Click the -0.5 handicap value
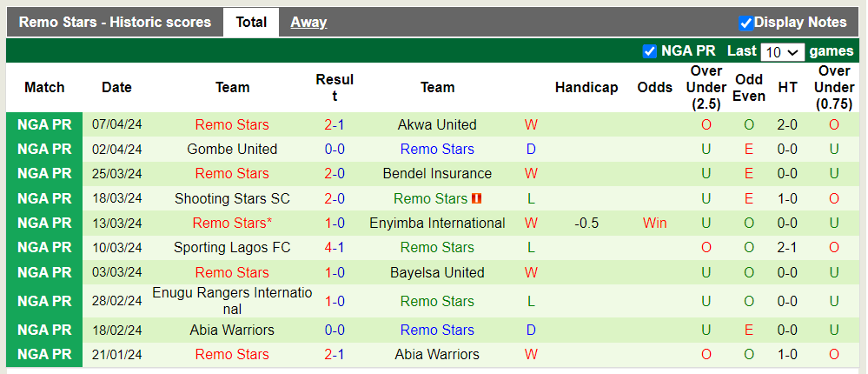868x374 pixels. point(586,223)
